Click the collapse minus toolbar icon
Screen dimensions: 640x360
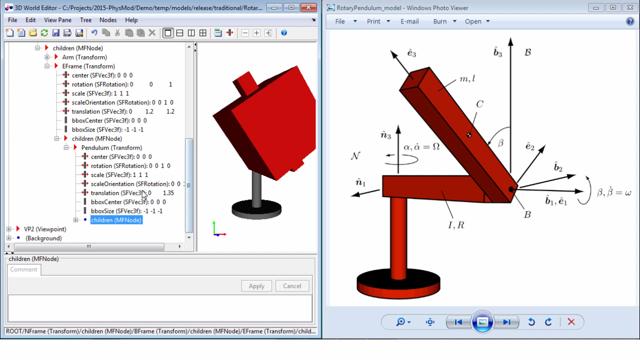coord(245,33)
